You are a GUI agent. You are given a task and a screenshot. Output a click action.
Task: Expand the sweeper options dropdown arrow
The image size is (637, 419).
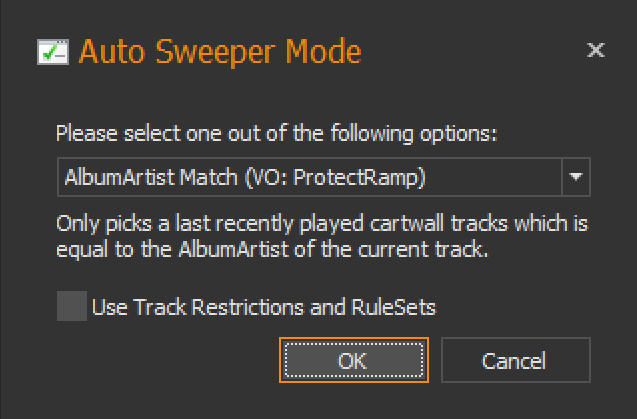pyautogui.click(x=575, y=176)
